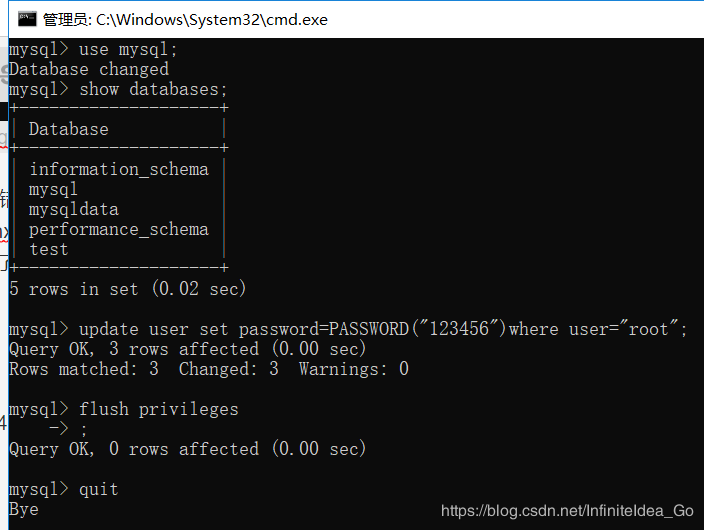Click the 'Rows matched: 3' output line
The width and height of the screenshot is (704, 530).
[x=209, y=369]
